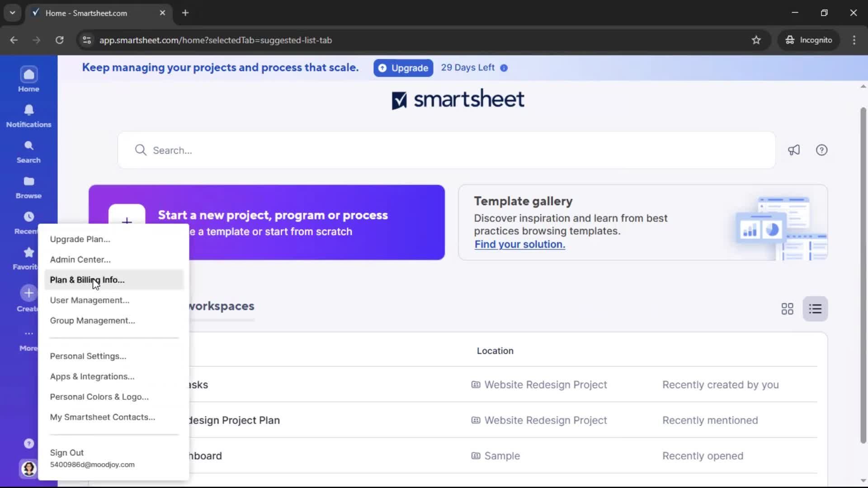Click the sidebar help icon above avatar
The image size is (868, 488).
[28, 443]
